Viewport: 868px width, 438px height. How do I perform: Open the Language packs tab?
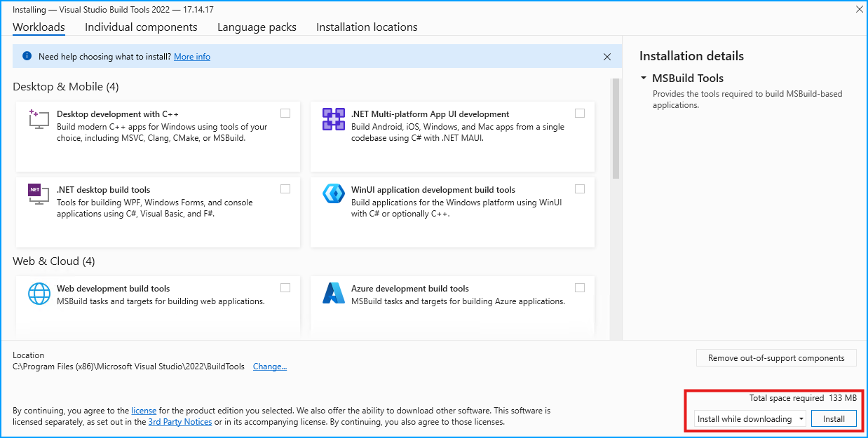(257, 27)
